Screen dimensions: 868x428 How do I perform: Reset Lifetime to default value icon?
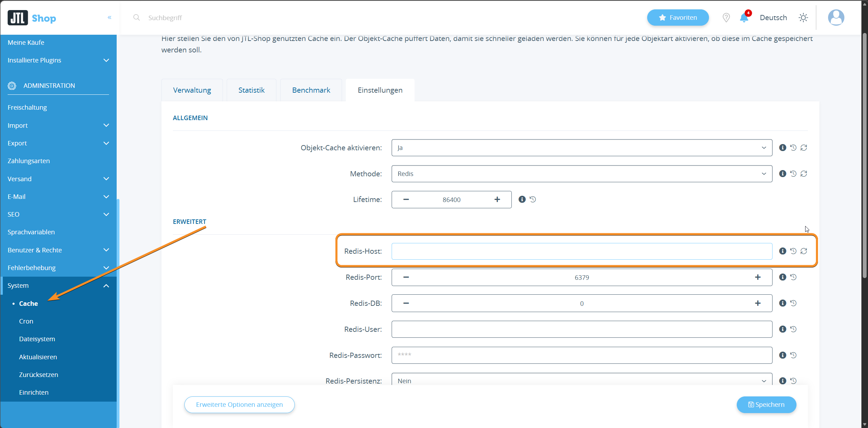coord(533,199)
